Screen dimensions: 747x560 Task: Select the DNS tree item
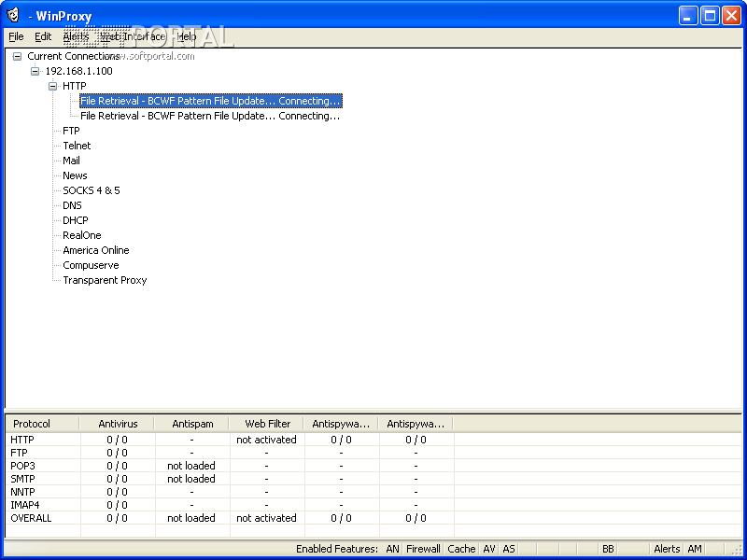(x=73, y=205)
